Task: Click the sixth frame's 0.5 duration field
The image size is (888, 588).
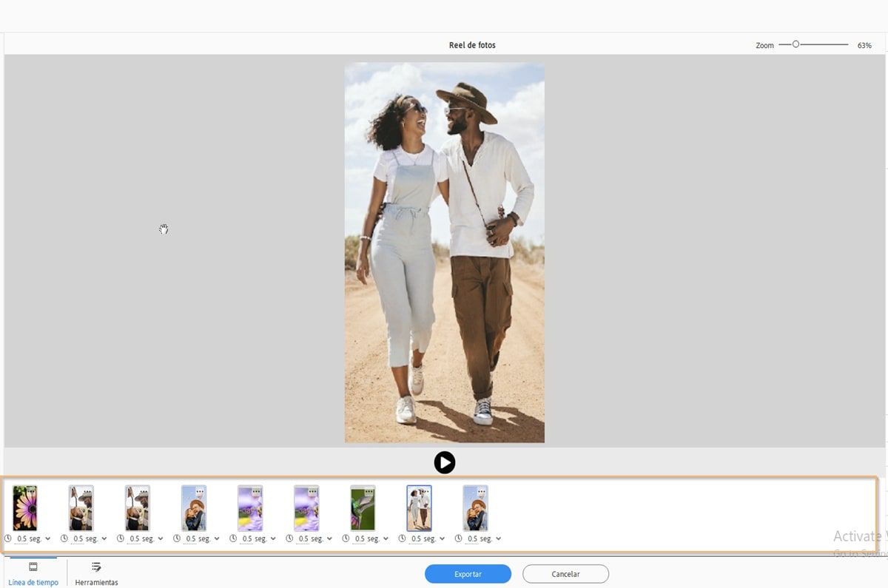Action: 303,539
